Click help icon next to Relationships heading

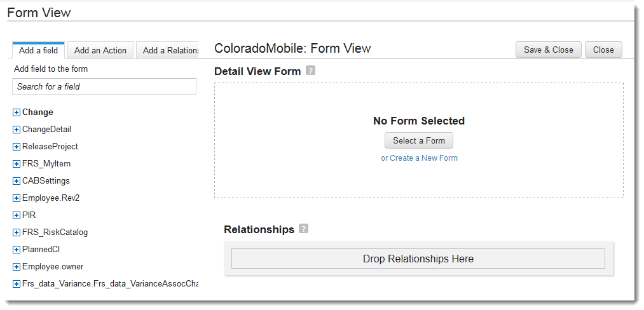[x=303, y=229]
